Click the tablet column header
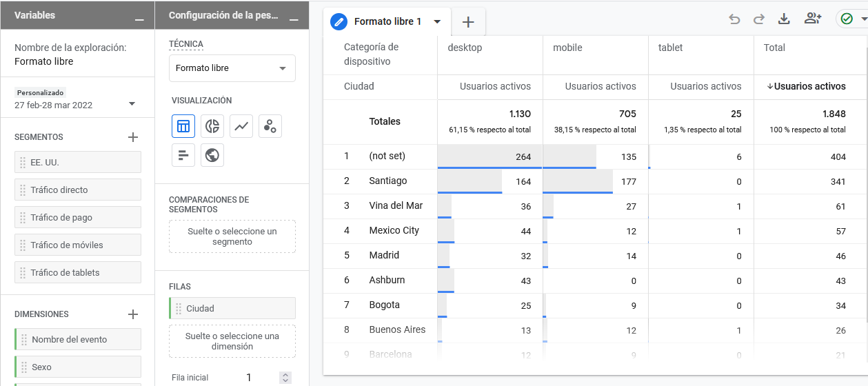868x386 pixels. pos(671,48)
